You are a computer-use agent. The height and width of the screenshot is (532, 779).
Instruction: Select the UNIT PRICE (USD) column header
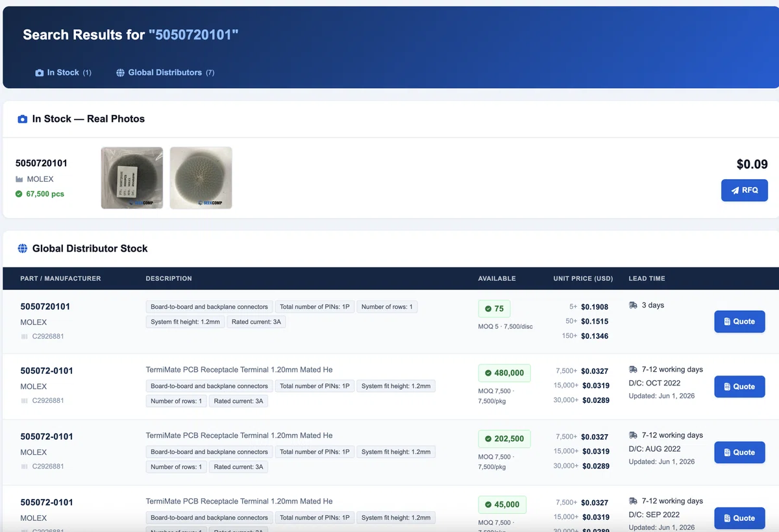click(x=583, y=278)
